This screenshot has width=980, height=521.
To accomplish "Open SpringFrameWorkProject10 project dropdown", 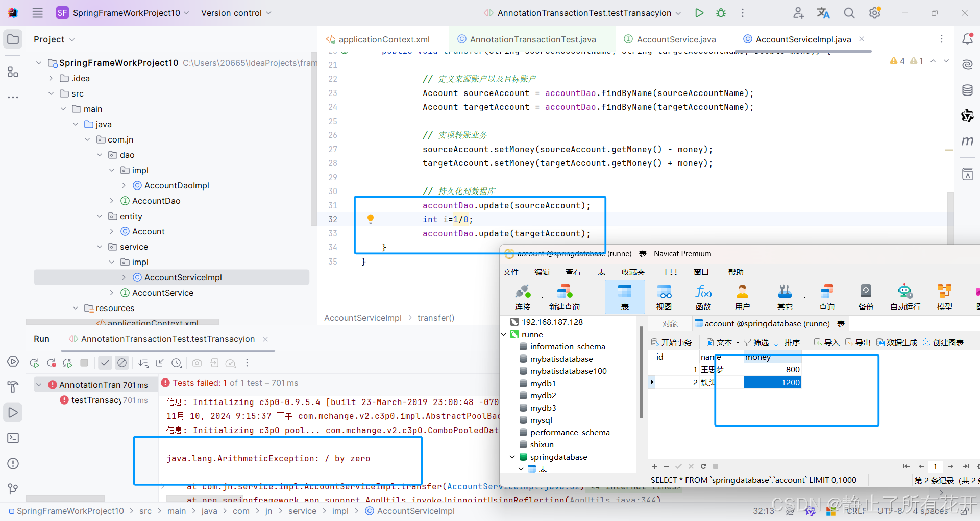I will [x=123, y=13].
